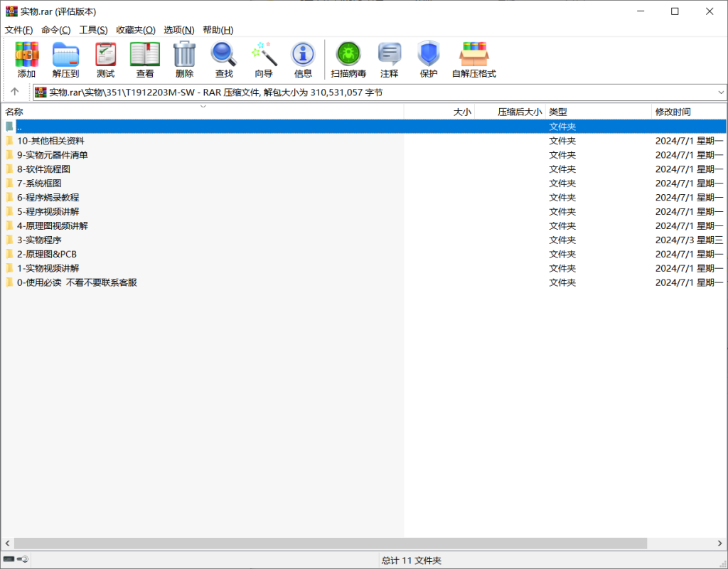Select the 3-实物程序 folder

[x=39, y=240]
